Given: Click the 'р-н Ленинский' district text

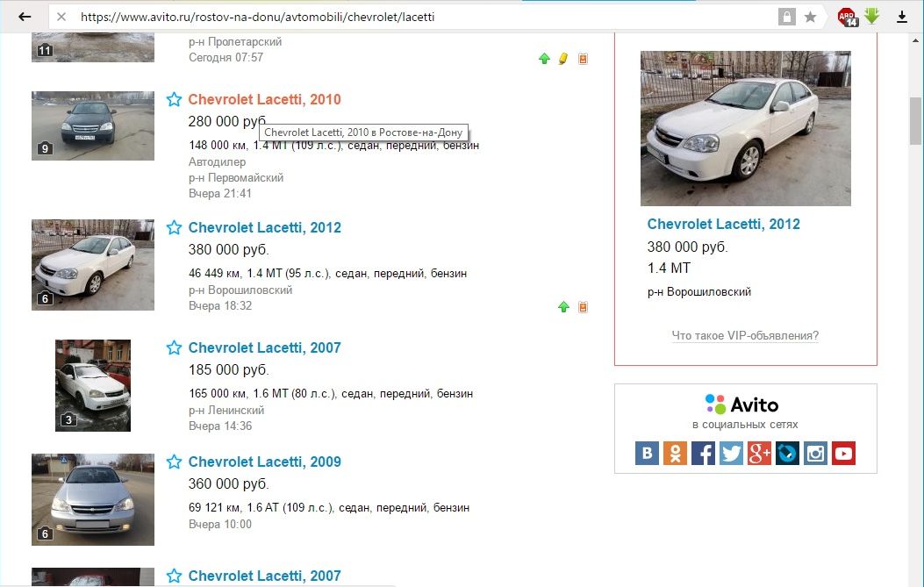Looking at the screenshot, I should pos(226,410).
